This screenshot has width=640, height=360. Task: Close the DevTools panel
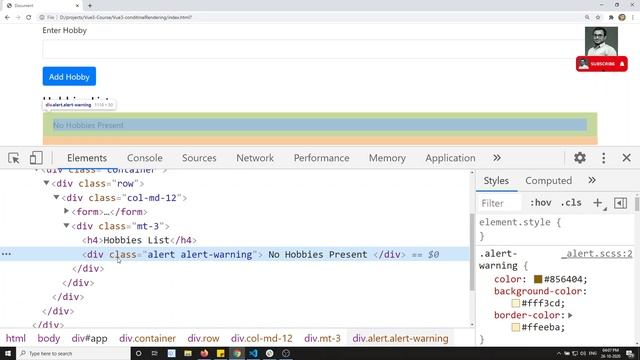(627, 158)
